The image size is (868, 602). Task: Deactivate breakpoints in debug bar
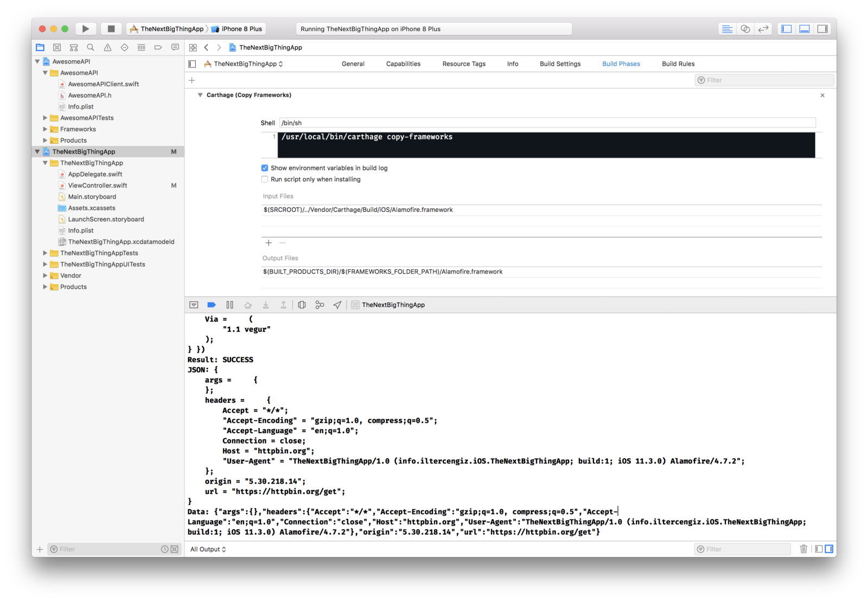click(212, 305)
